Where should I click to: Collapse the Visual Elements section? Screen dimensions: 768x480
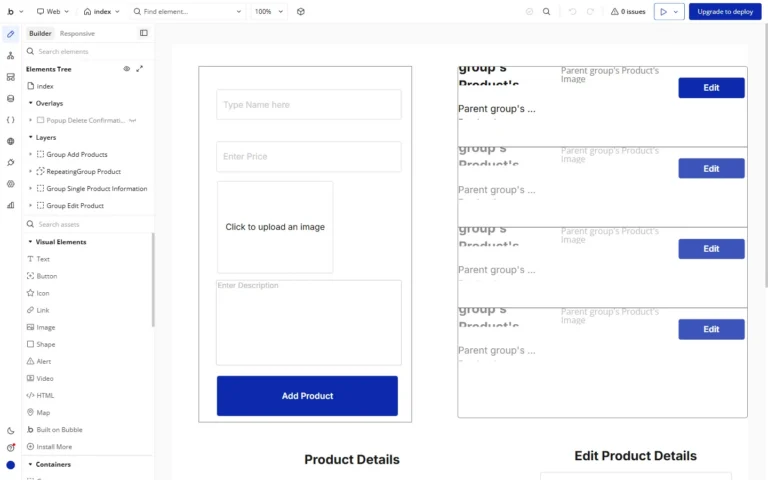coord(30,242)
